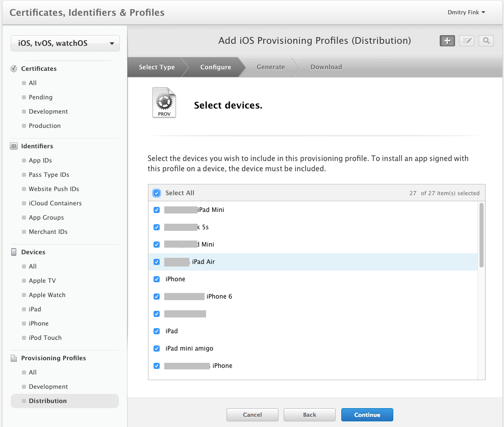Click the edit pencil icon in header

tap(466, 41)
